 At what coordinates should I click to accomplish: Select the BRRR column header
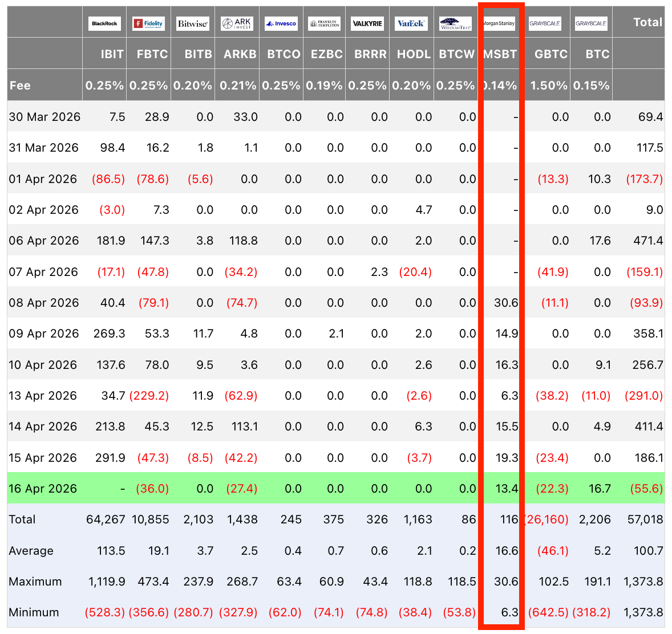(x=370, y=54)
